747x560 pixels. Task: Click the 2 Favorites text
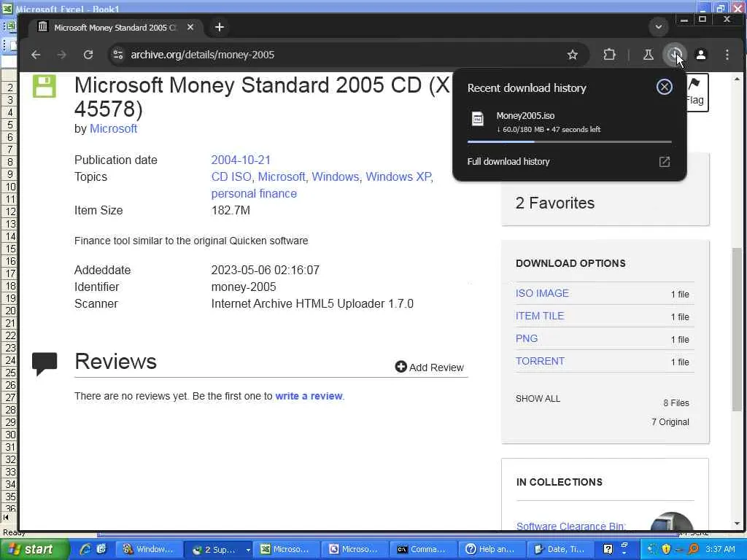(x=555, y=203)
